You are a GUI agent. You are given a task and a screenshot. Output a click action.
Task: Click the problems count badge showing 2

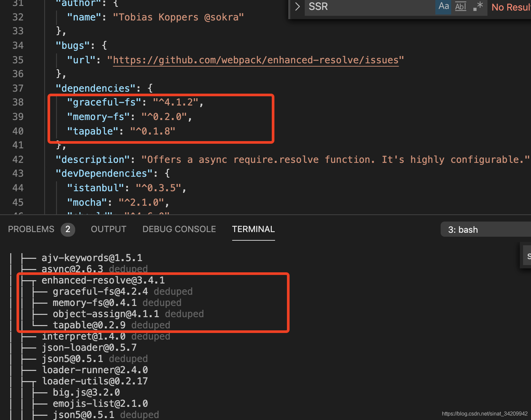pos(68,229)
